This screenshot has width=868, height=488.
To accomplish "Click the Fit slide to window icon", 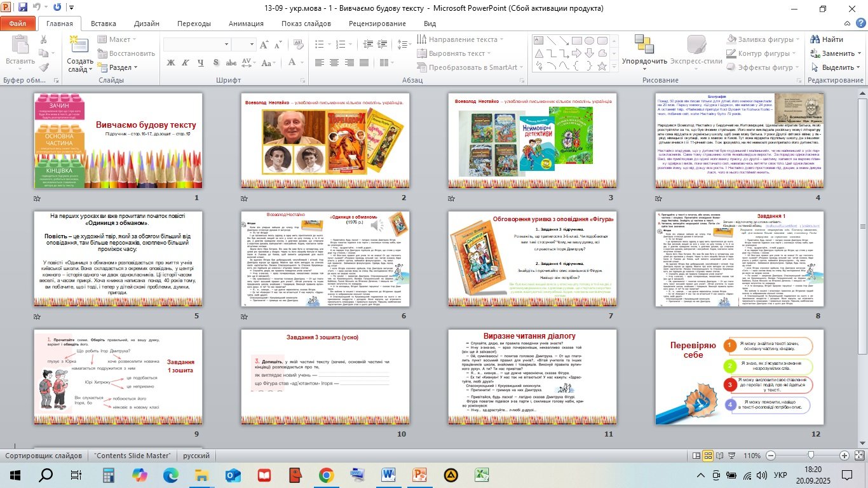I will [858, 456].
